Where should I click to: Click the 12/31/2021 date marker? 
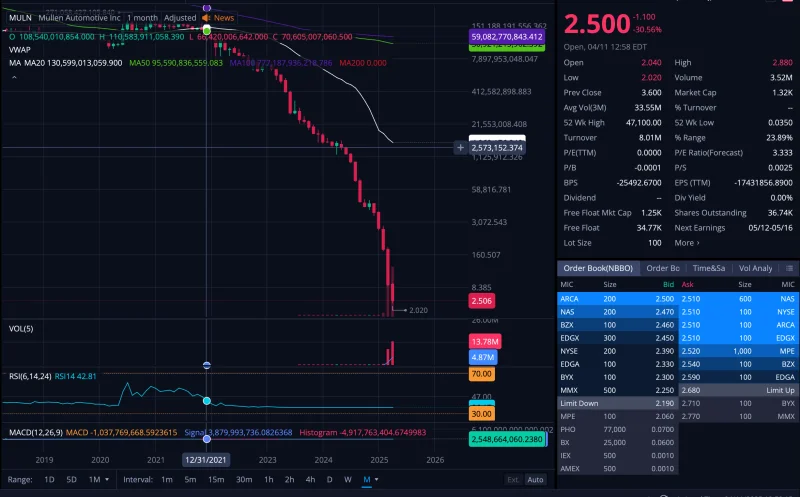point(206,460)
